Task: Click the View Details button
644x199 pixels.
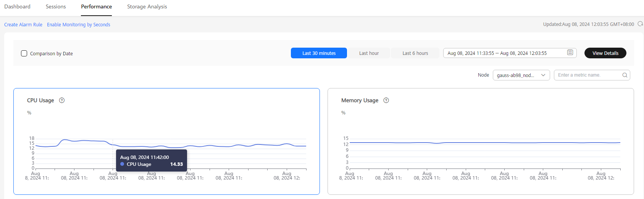Action: (605, 53)
